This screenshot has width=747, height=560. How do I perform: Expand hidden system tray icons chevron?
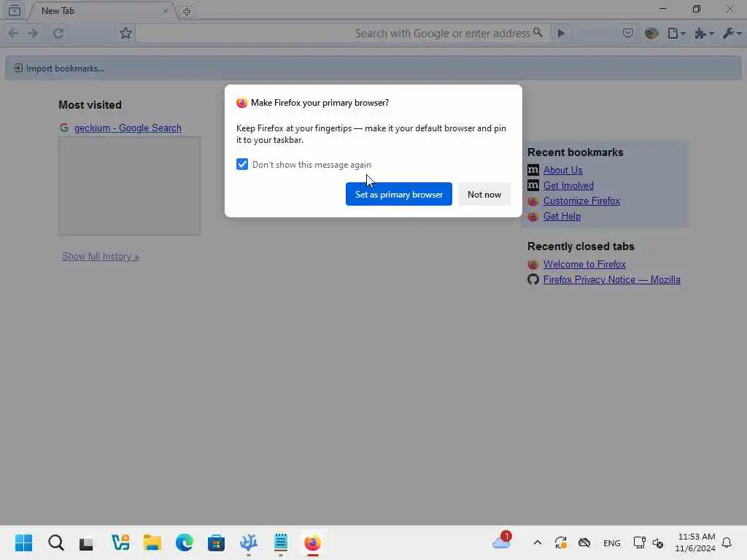coord(538,542)
